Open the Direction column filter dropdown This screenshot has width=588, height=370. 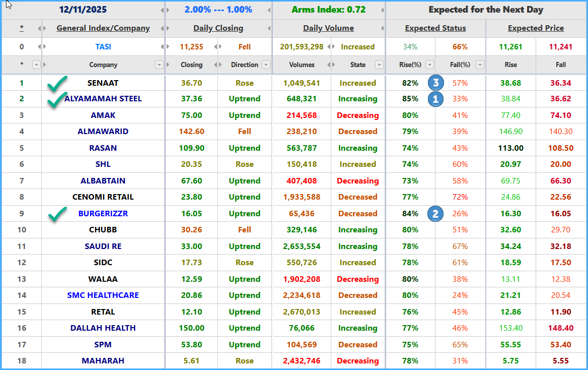tap(266, 65)
